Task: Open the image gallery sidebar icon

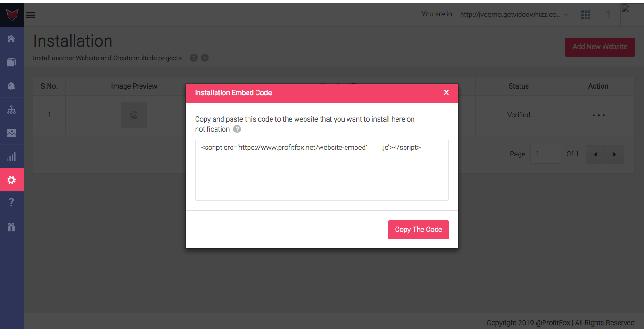Action: [x=11, y=133]
